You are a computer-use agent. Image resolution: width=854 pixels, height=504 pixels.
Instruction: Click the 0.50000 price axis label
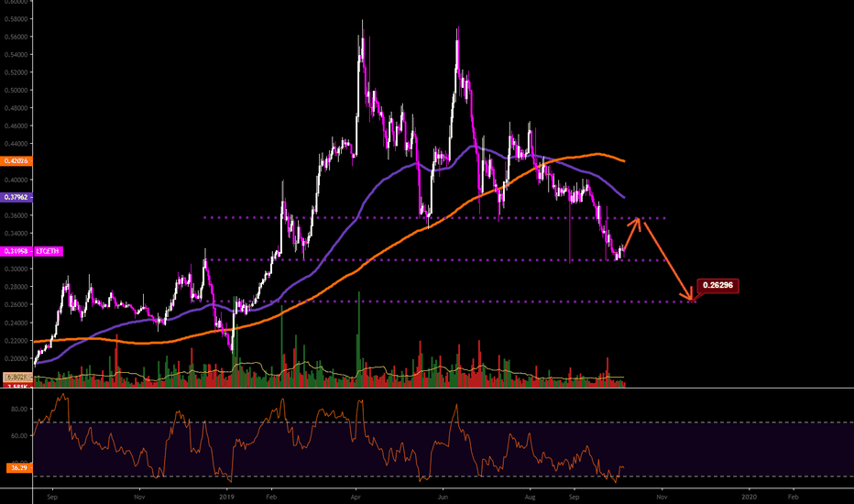click(x=16, y=91)
